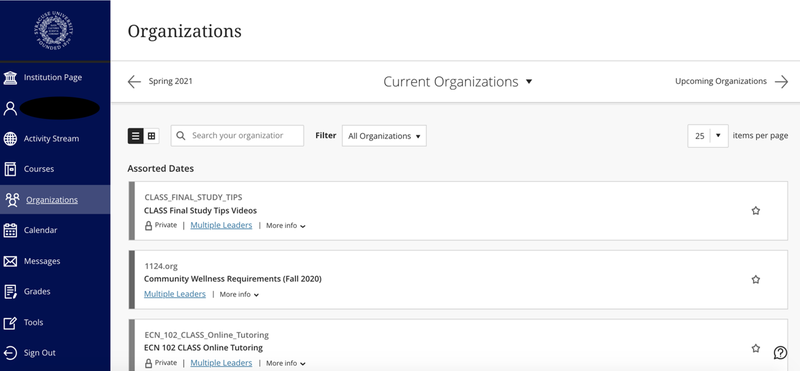
Task: Expand More info for Community Wellness Requirements
Action: click(239, 294)
